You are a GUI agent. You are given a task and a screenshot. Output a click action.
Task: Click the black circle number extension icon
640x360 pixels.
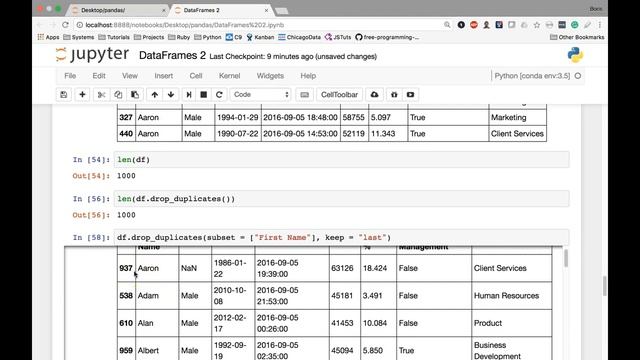coord(461,25)
